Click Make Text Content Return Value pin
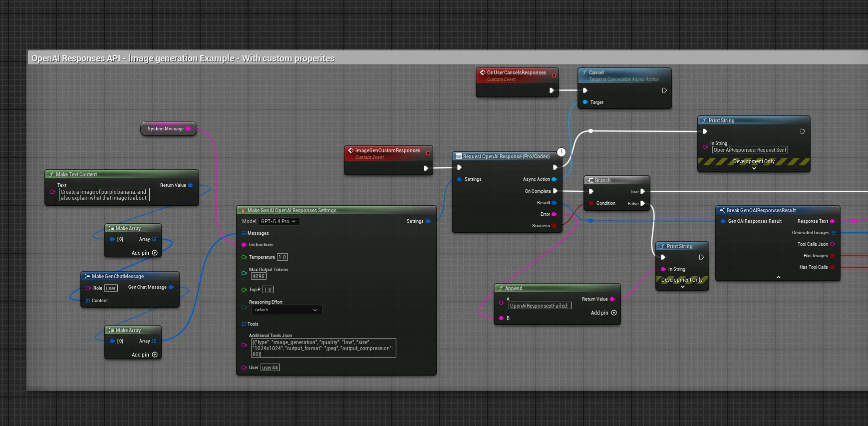This screenshot has width=868, height=426. [191, 185]
